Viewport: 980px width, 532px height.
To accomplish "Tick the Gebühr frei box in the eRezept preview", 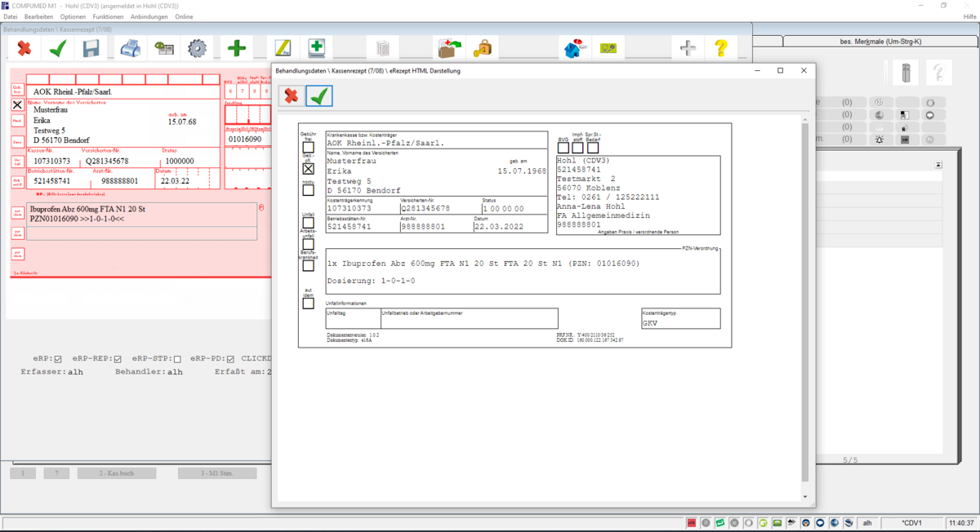I will [308, 148].
